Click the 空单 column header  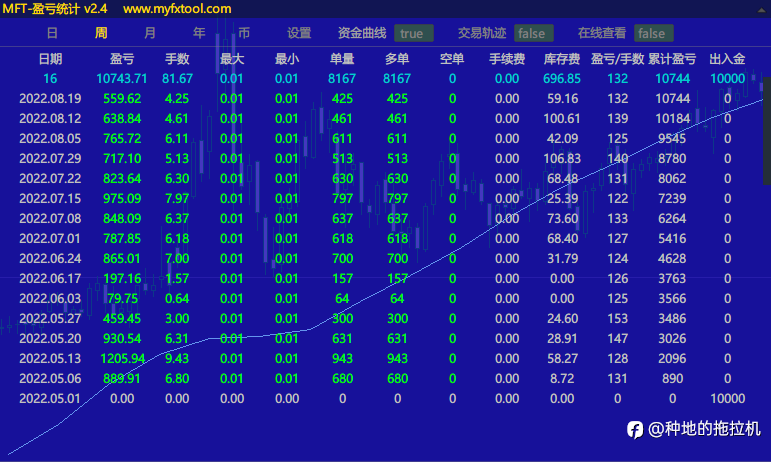coord(452,59)
